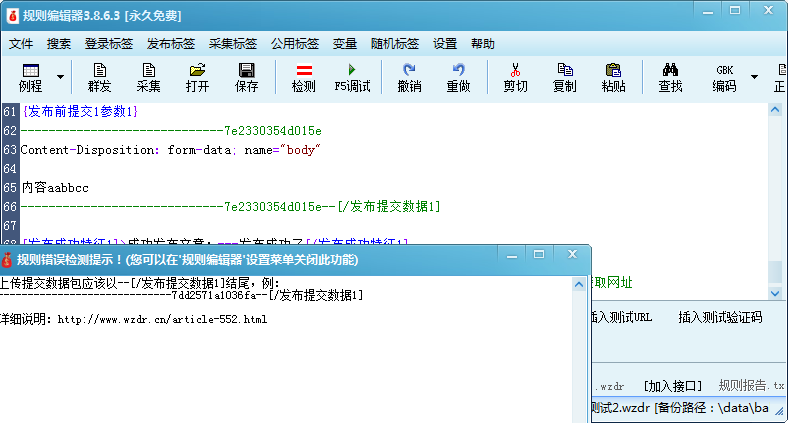Click the 采集 toolbar icon

tap(148, 77)
